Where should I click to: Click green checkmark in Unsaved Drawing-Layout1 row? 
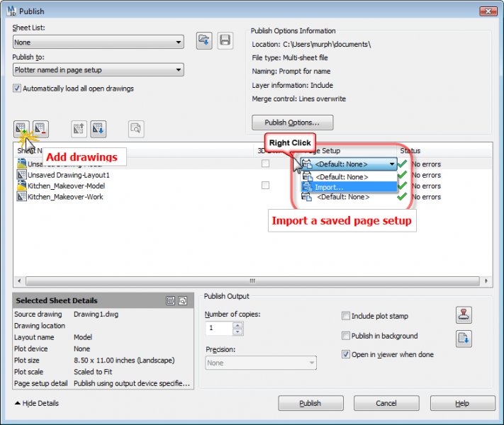pyautogui.click(x=402, y=175)
